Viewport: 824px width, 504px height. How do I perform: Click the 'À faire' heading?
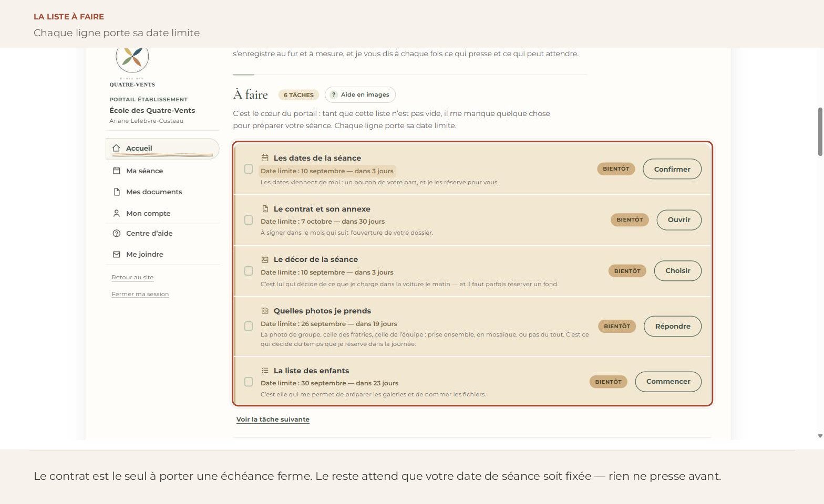(251, 94)
